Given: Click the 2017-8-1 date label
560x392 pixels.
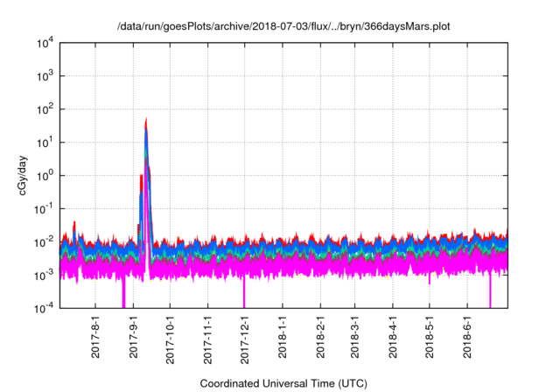Looking at the screenshot, I should pyautogui.click(x=95, y=337).
